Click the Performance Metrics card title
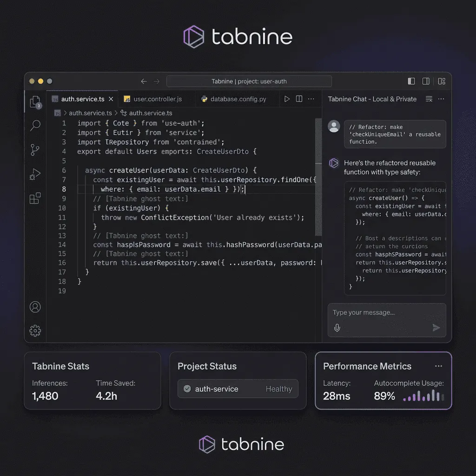Viewport: 476px width, 476px height. (367, 366)
